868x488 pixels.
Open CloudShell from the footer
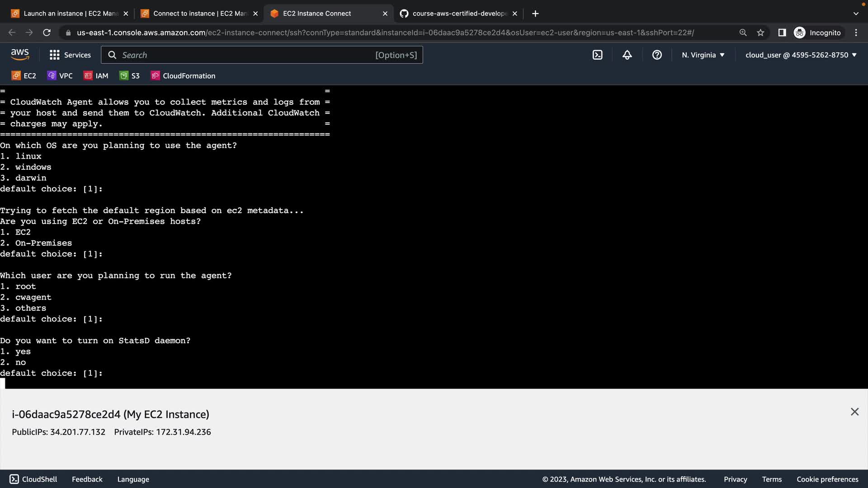pyautogui.click(x=33, y=479)
